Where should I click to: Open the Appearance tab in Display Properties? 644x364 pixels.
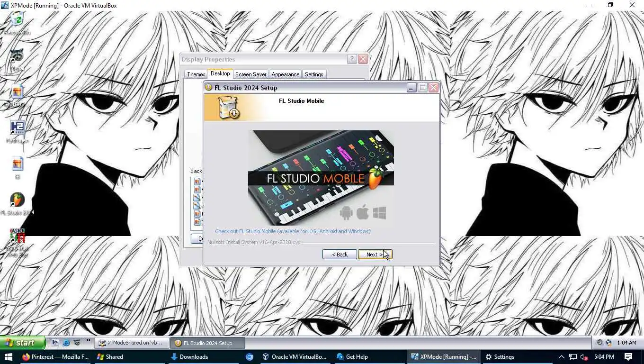(285, 74)
